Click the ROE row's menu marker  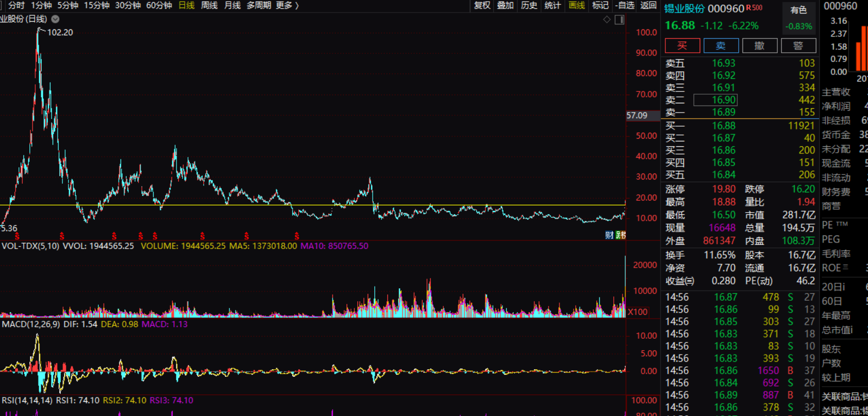(845, 268)
